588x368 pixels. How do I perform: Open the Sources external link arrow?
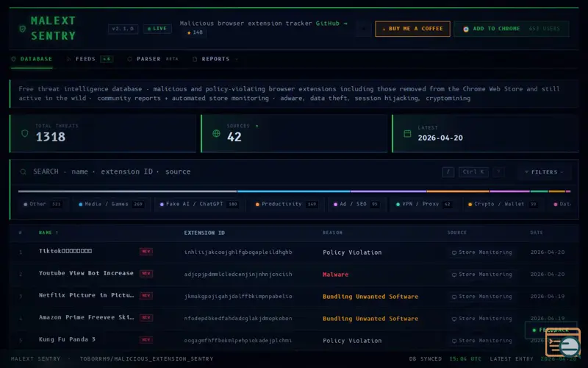(257, 126)
